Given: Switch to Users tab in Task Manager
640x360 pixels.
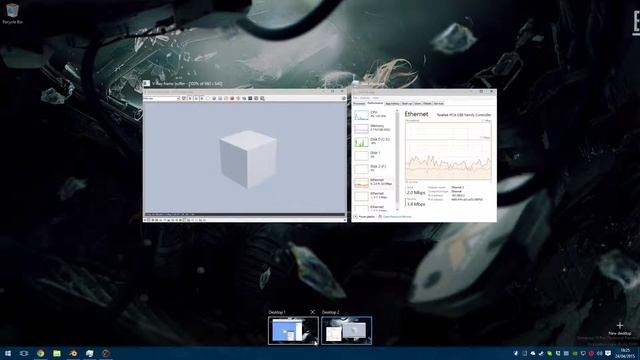Looking at the screenshot, I should (x=418, y=104).
